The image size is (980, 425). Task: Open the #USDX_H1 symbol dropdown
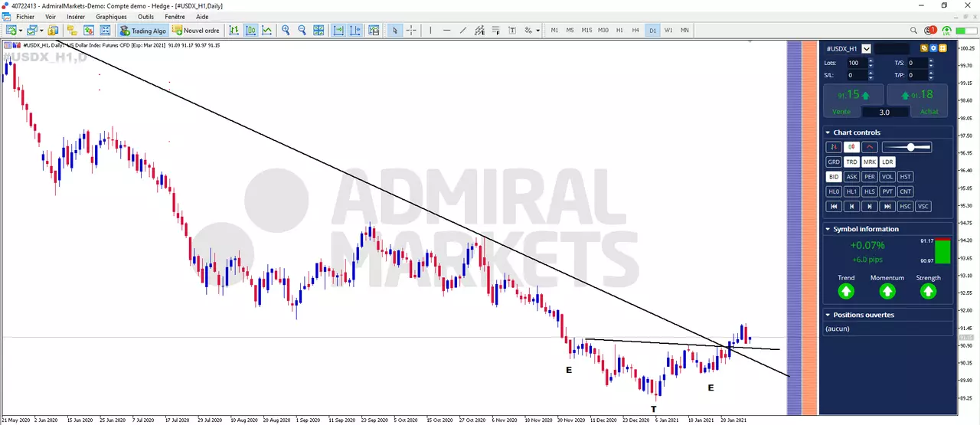click(867, 49)
